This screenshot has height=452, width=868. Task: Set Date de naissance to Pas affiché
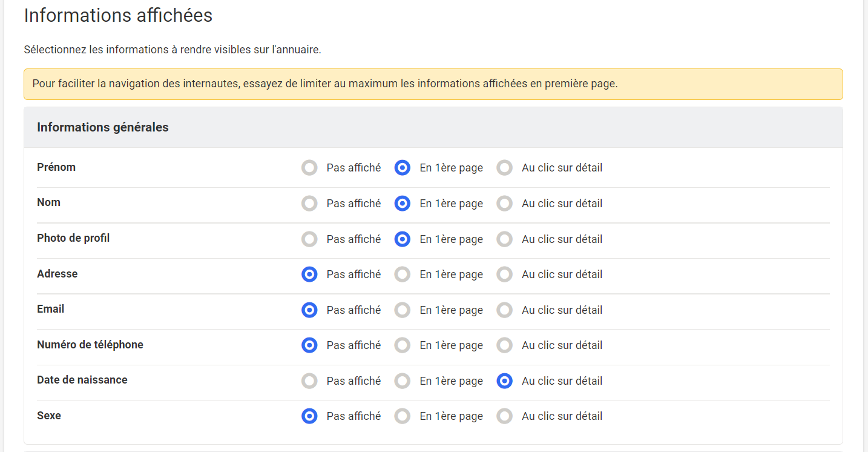coord(309,381)
